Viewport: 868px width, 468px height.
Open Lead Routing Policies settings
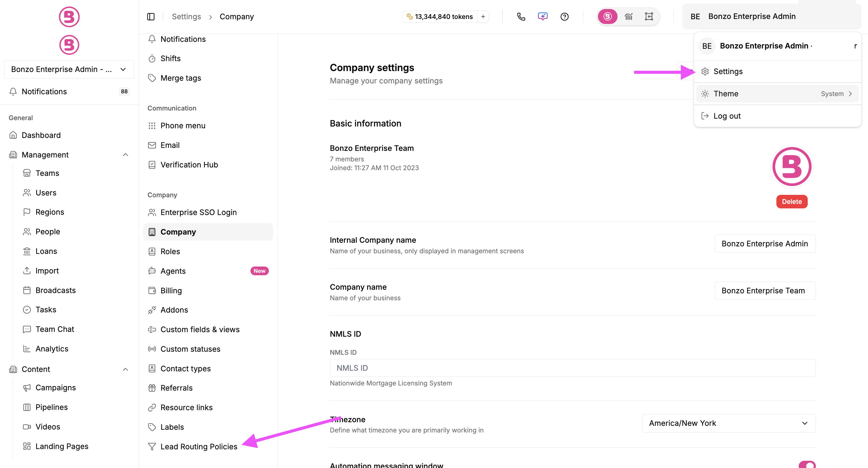point(208,446)
